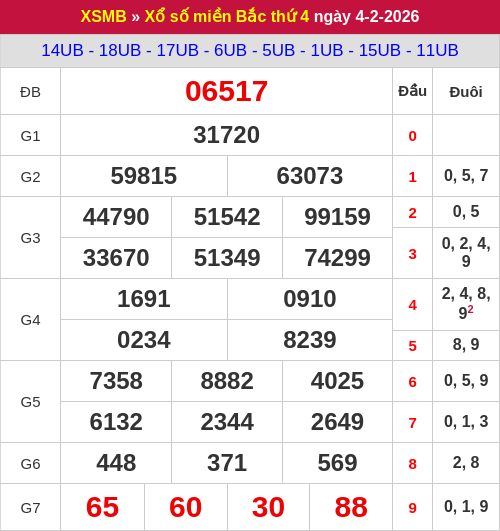Select the red G7 number 30
Viewport: 500px width, 531px height.
[268, 507]
